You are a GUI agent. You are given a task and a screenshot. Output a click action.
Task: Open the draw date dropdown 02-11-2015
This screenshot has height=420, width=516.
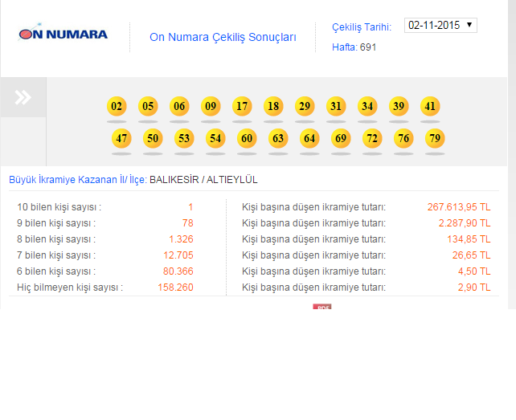[x=440, y=26]
